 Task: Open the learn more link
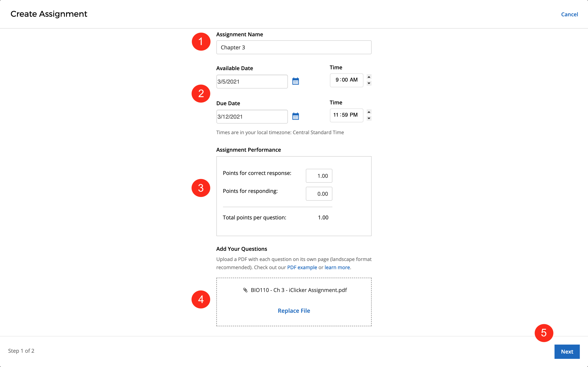[x=337, y=267]
